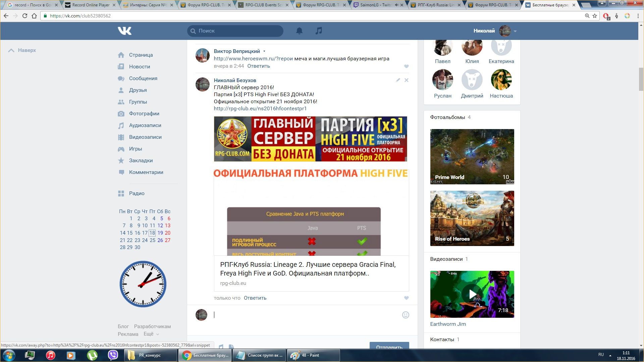Open the notifications bell
This screenshot has height=362, width=644.
tap(299, 31)
